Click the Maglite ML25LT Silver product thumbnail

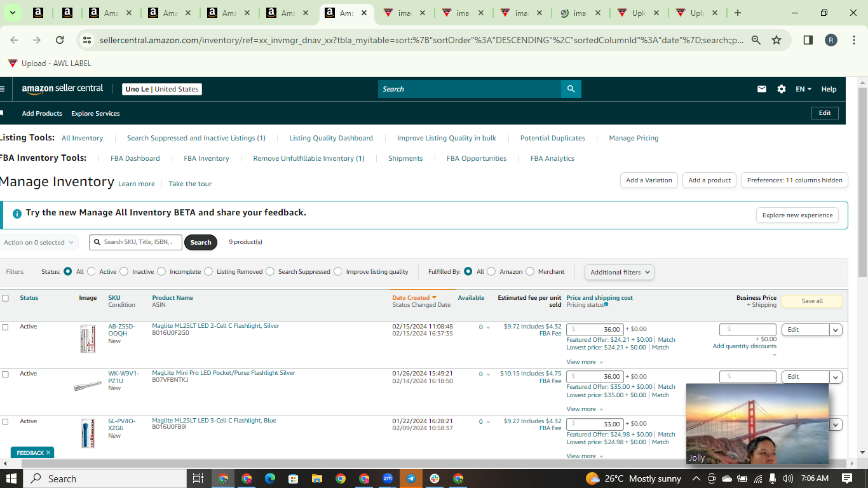pos(88,339)
